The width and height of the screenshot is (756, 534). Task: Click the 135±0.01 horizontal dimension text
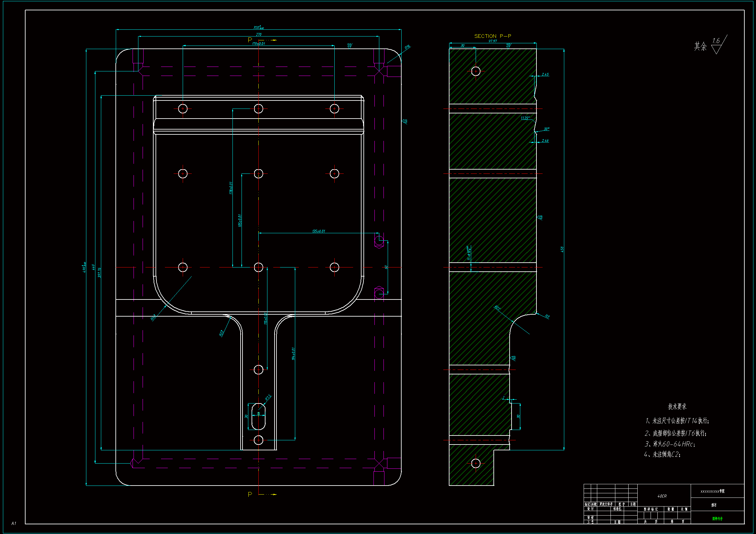[319, 231]
